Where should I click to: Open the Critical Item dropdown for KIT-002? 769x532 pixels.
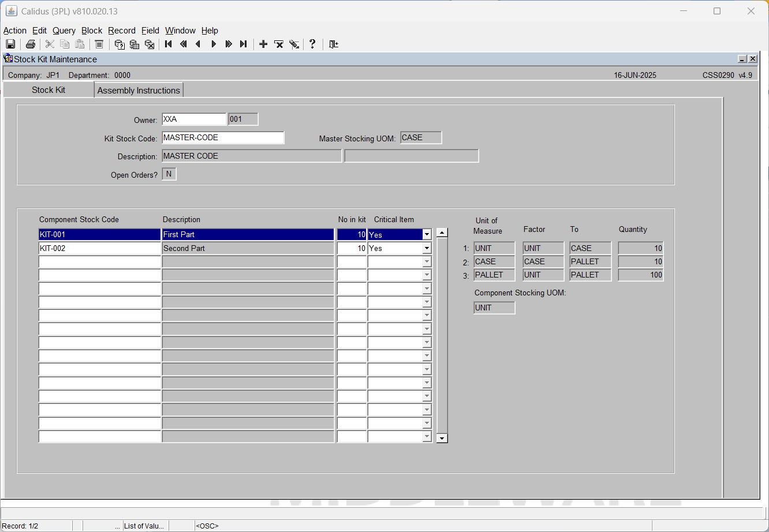click(x=427, y=248)
